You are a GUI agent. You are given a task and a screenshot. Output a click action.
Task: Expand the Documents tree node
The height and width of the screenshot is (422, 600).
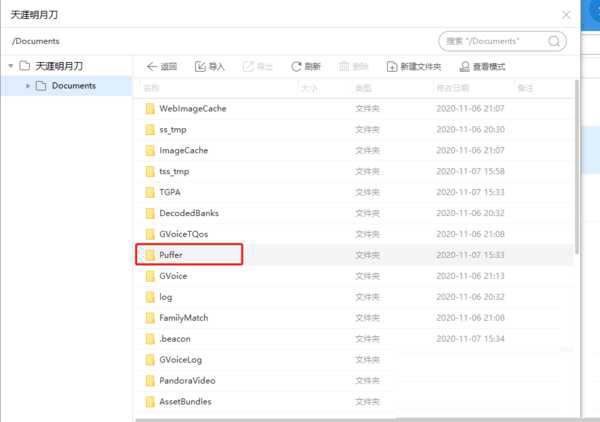tap(28, 86)
